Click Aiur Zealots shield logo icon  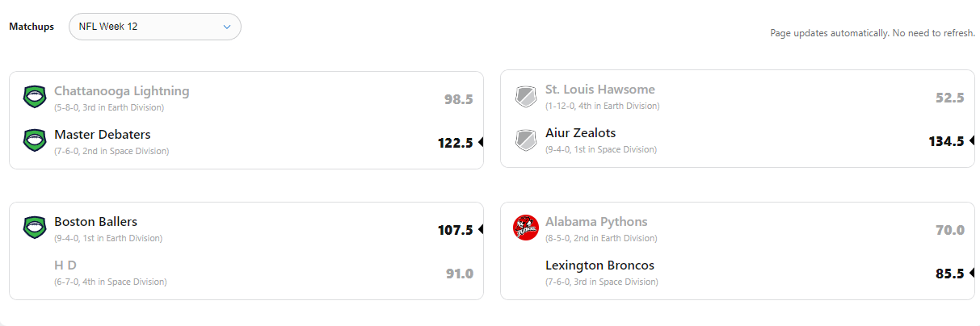point(526,140)
